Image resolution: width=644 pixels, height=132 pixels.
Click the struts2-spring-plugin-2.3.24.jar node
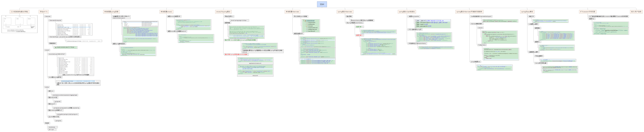[238, 20]
